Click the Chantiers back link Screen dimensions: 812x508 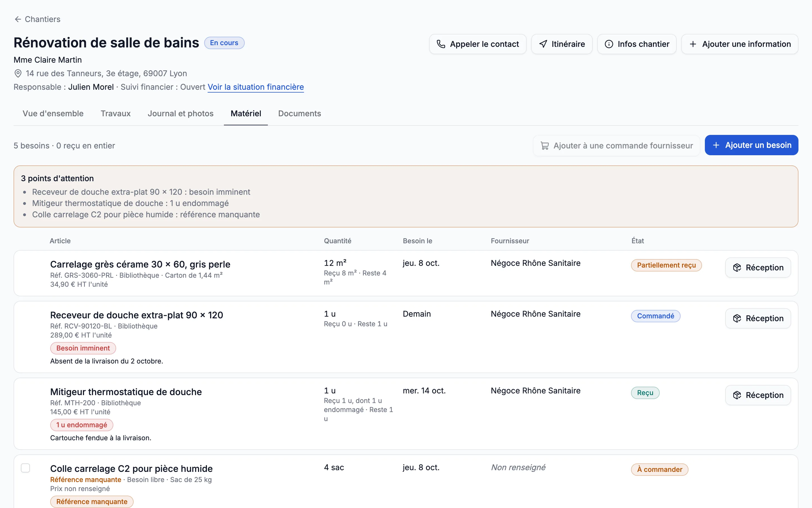coord(37,19)
